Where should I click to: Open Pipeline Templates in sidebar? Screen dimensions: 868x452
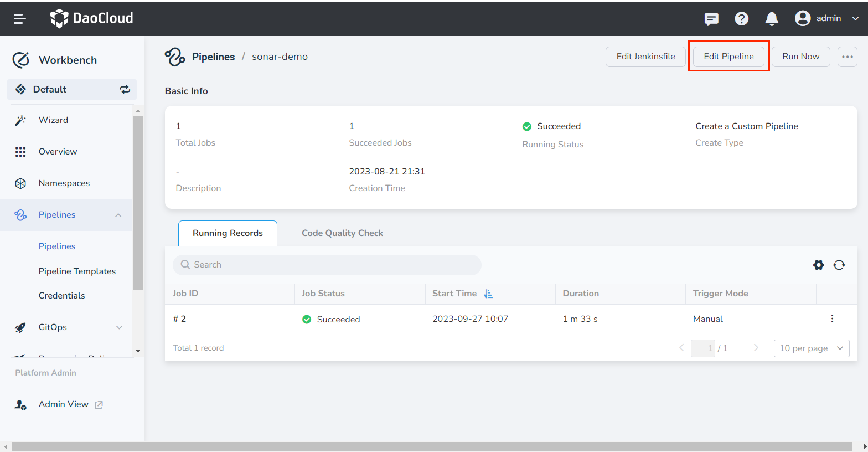(77, 271)
